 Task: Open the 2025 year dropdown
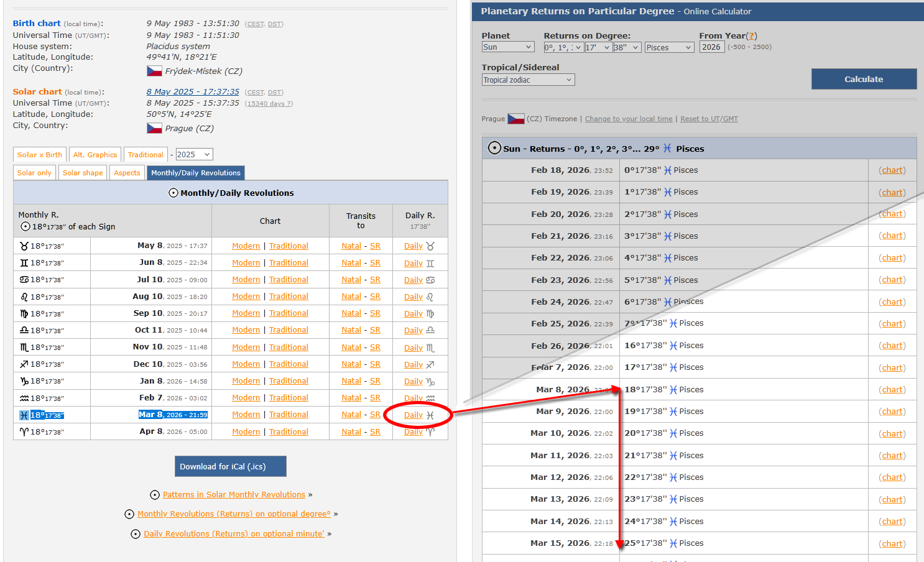194,155
